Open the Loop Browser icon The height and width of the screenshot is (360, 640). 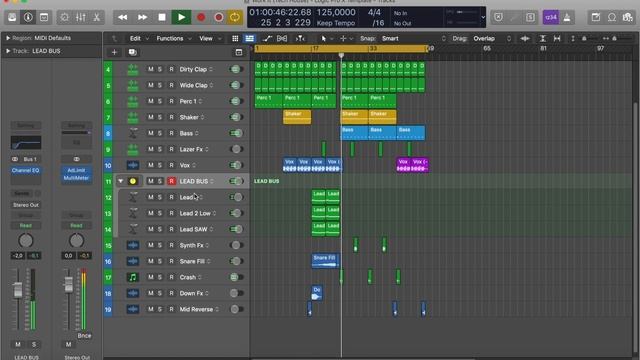(628, 17)
